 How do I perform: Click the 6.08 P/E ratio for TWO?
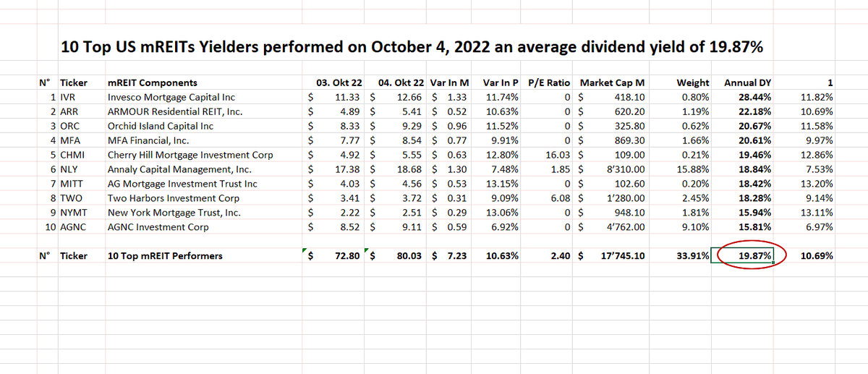click(x=561, y=198)
